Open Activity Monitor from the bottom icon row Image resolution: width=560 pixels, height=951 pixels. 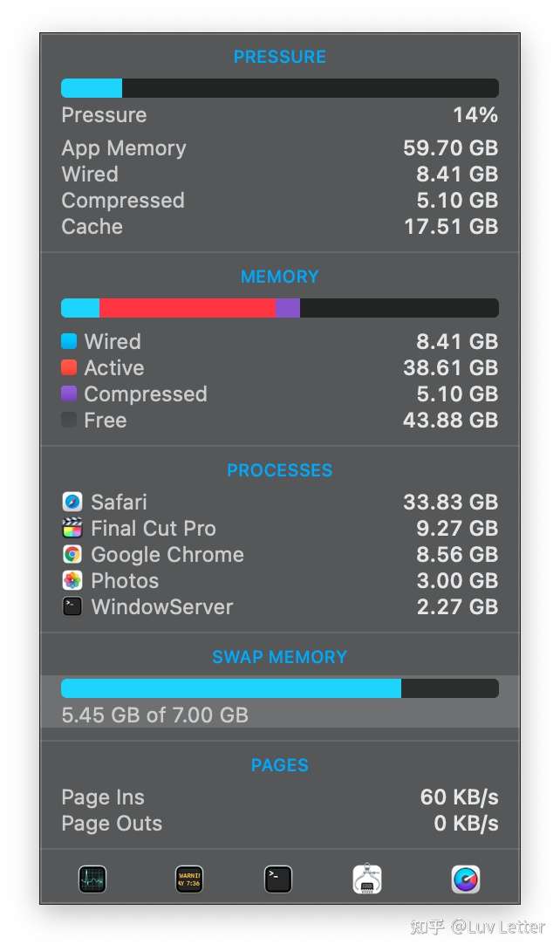click(92, 879)
